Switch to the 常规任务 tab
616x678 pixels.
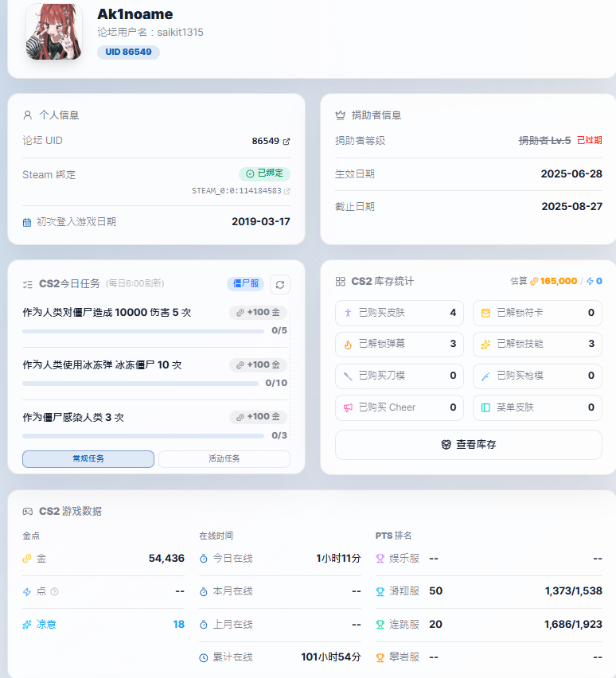point(88,459)
